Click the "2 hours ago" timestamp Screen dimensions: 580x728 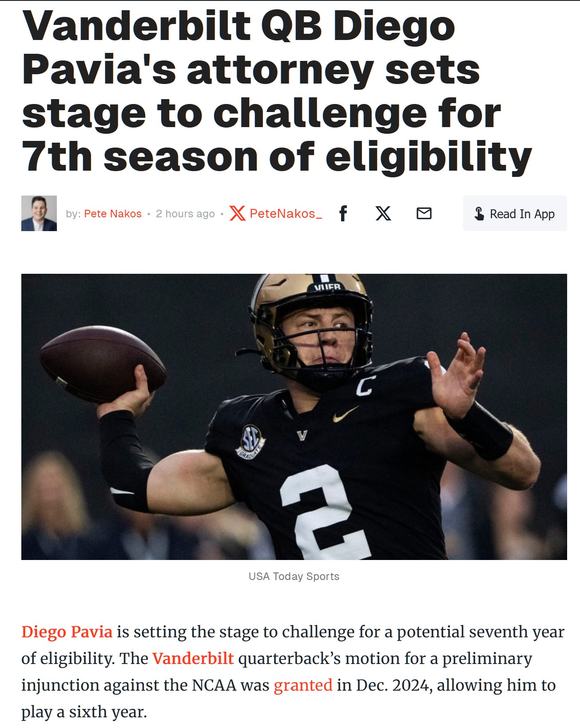coord(185,214)
